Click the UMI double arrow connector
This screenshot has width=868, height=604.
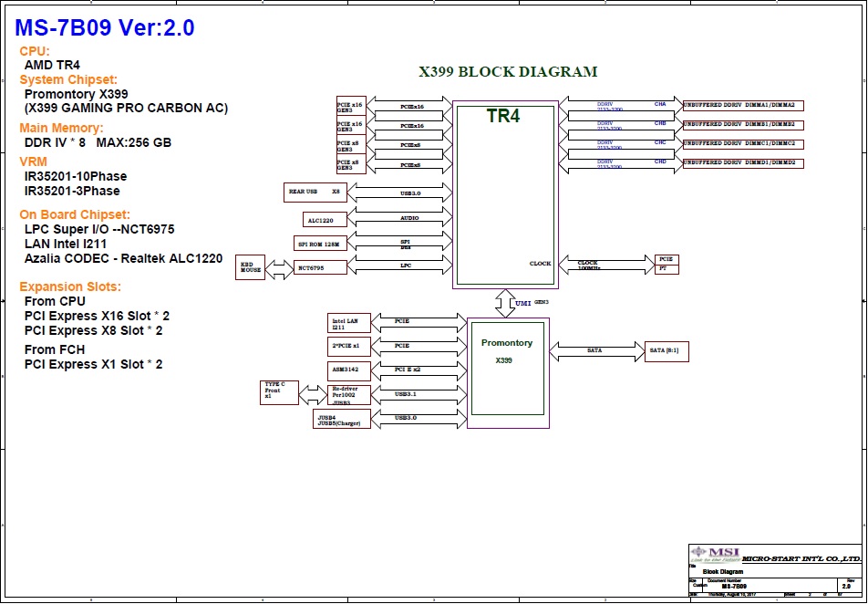pyautogui.click(x=504, y=304)
